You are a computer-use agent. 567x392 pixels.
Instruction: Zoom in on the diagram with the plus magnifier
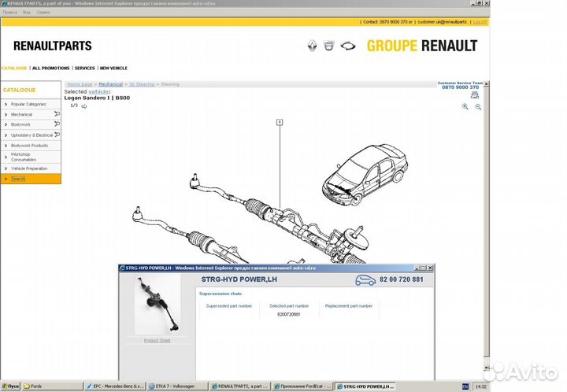465,106
